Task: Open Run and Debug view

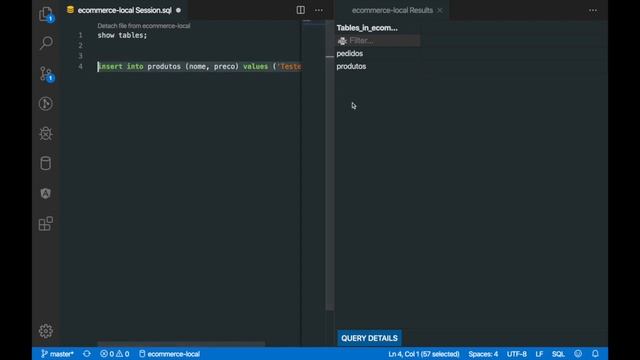Action: pos(46,133)
